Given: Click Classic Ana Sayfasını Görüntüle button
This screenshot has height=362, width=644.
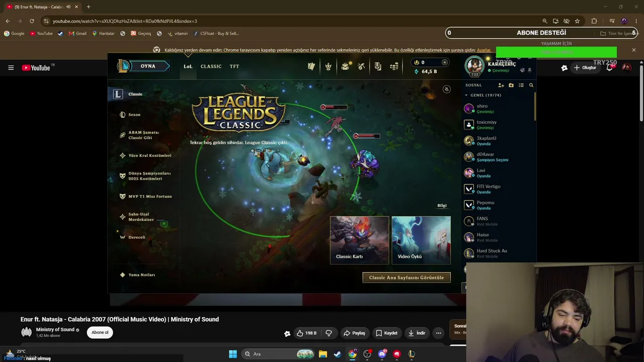Looking at the screenshot, I should coord(407,278).
